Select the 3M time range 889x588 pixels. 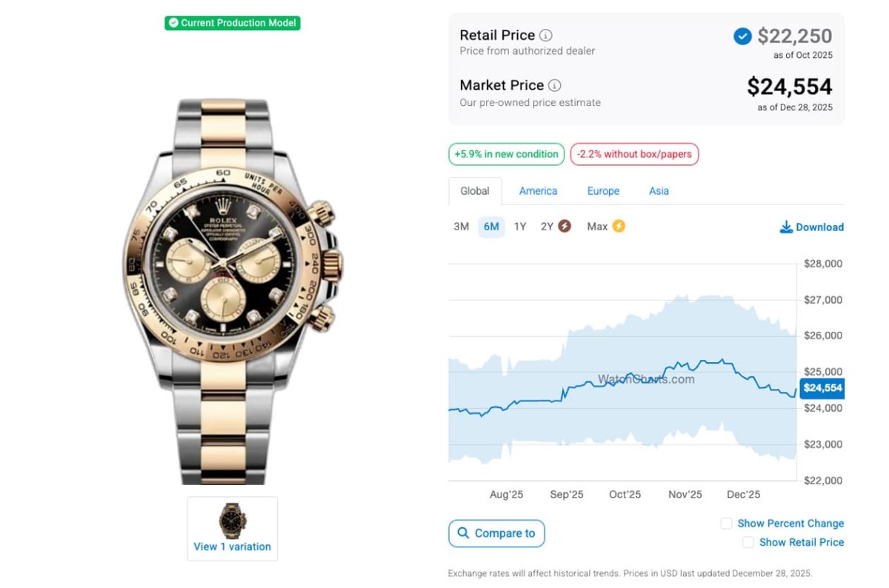(462, 227)
